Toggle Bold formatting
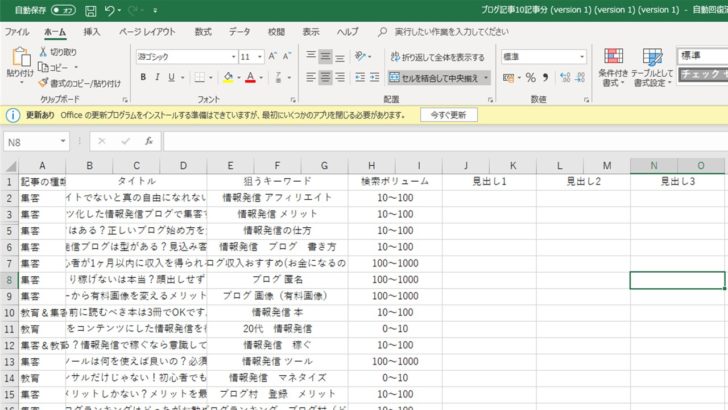 (143, 77)
